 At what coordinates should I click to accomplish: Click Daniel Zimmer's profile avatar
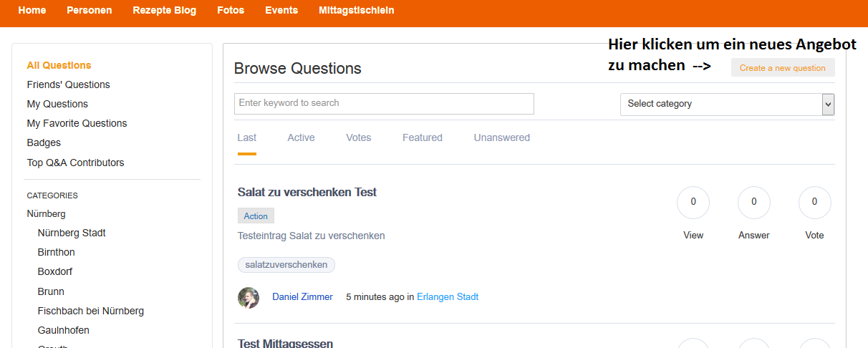(x=249, y=297)
